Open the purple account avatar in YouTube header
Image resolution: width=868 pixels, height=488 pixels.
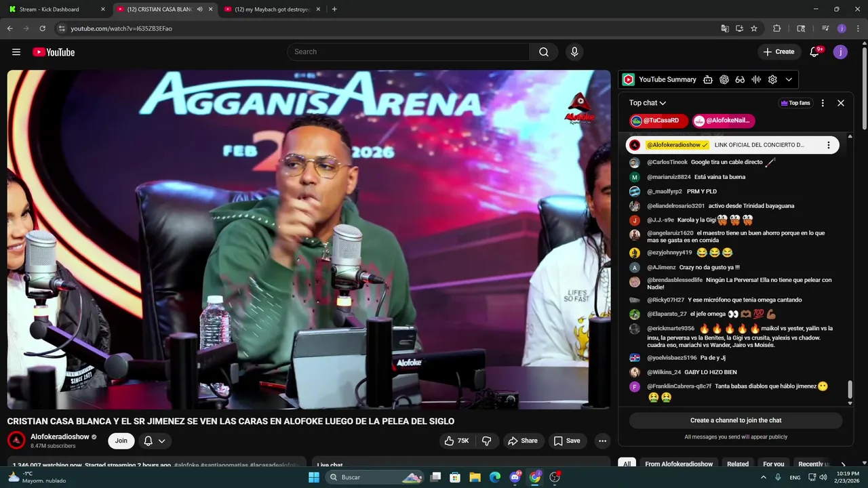pyautogui.click(x=840, y=52)
